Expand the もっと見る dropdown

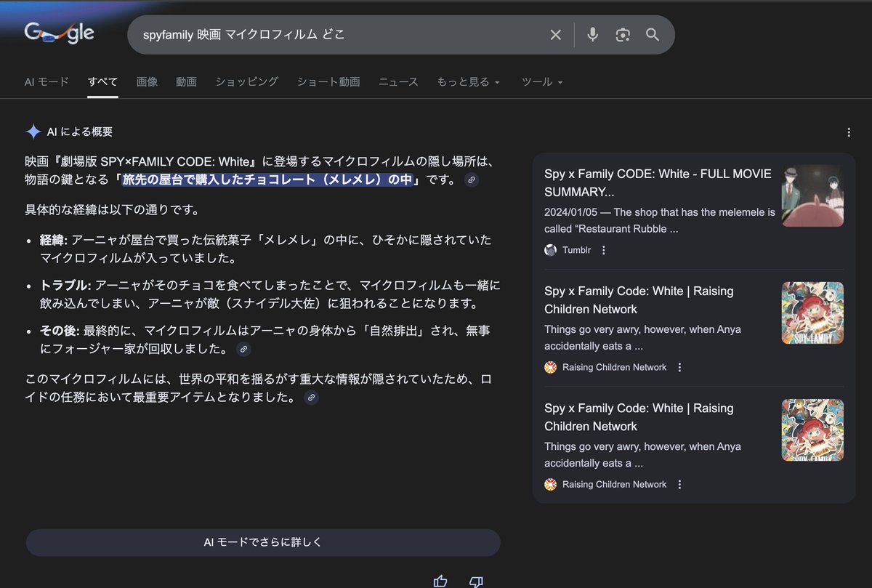tap(468, 82)
